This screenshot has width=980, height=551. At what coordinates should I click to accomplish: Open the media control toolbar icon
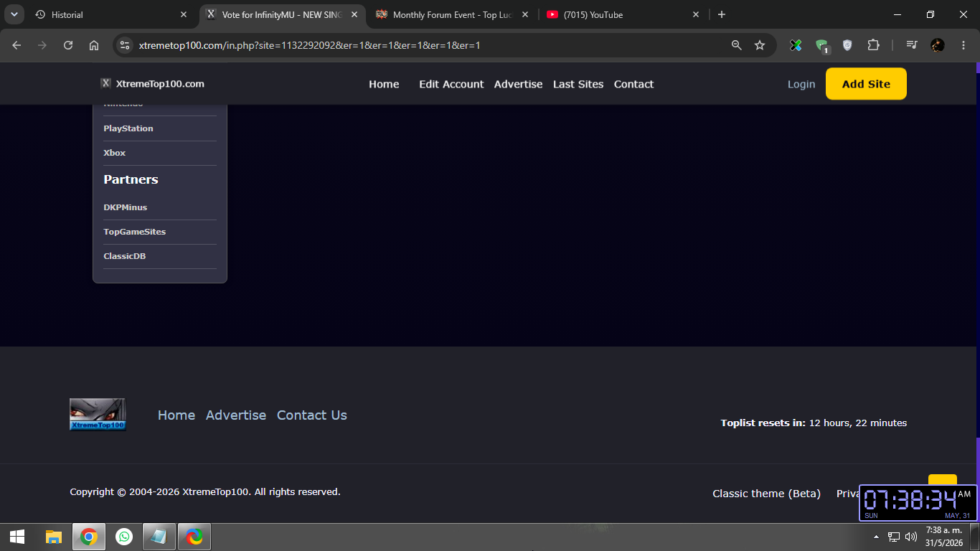pos(912,45)
